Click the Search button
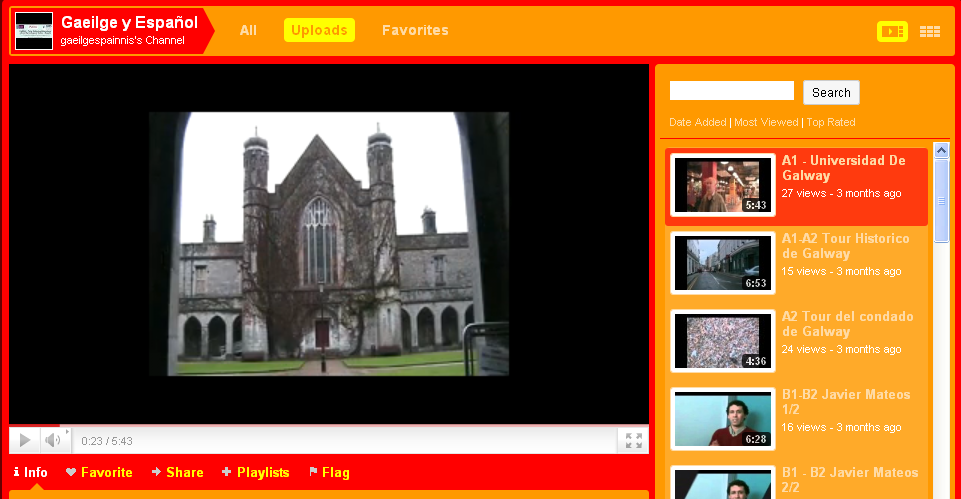Screen dimensions: 961x499 click(x=831, y=93)
